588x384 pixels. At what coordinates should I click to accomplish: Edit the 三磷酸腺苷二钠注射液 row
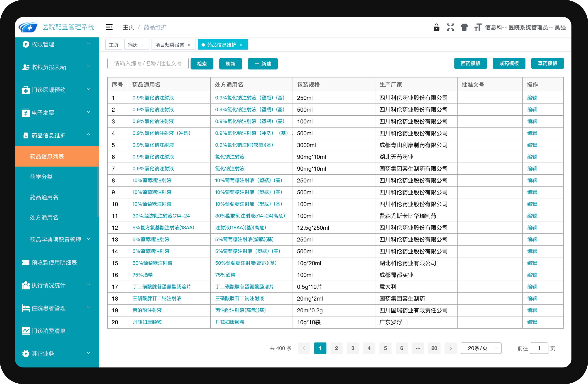coord(532,298)
